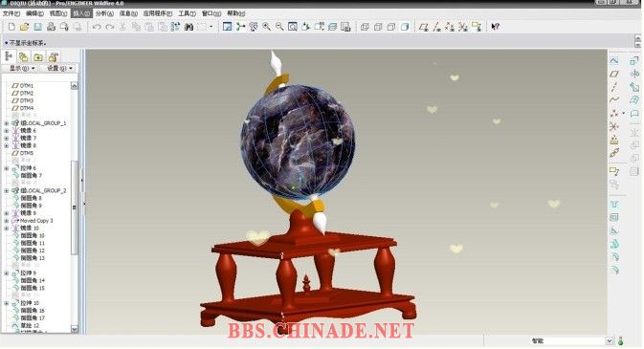Select the datum plane tool on right toolbar
The height and width of the screenshot is (349, 644).
[x=614, y=74]
